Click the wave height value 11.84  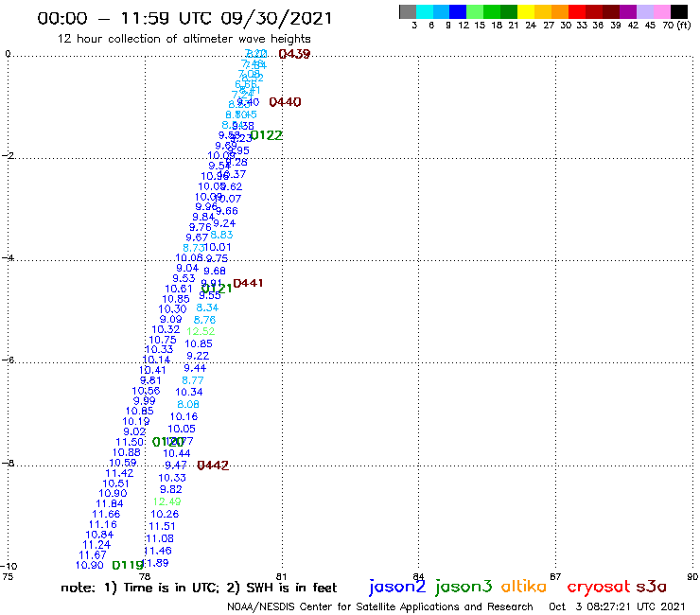click(x=110, y=503)
